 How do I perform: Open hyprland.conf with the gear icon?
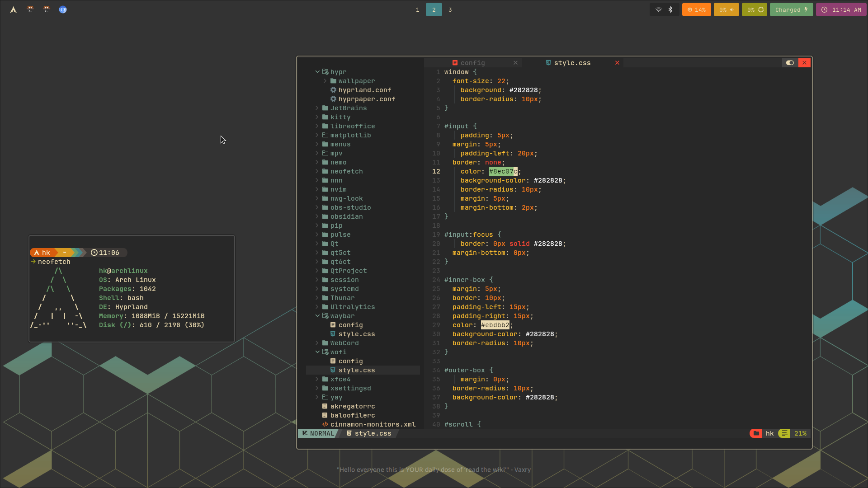coord(364,90)
